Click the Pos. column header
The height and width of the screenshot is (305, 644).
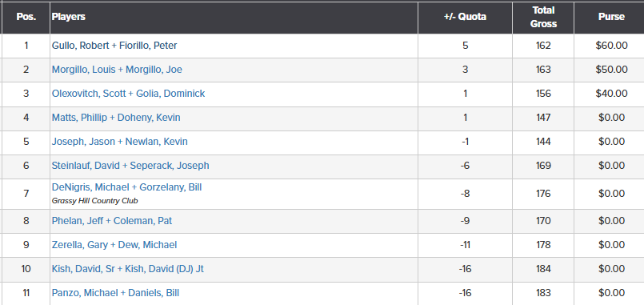click(x=26, y=17)
